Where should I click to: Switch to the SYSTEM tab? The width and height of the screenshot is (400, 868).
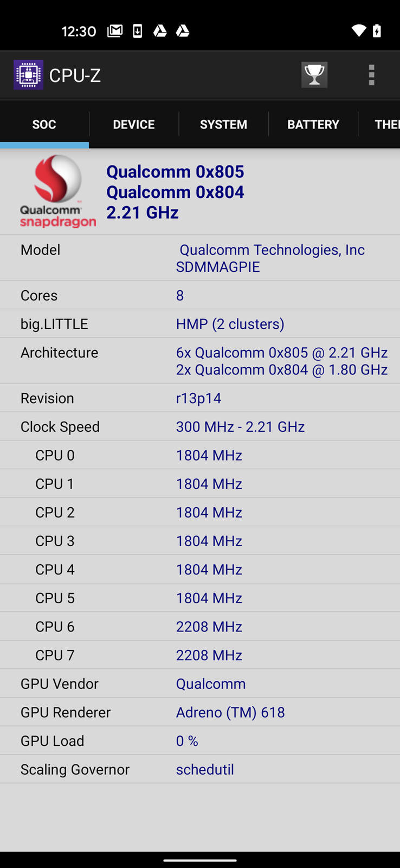click(x=223, y=124)
